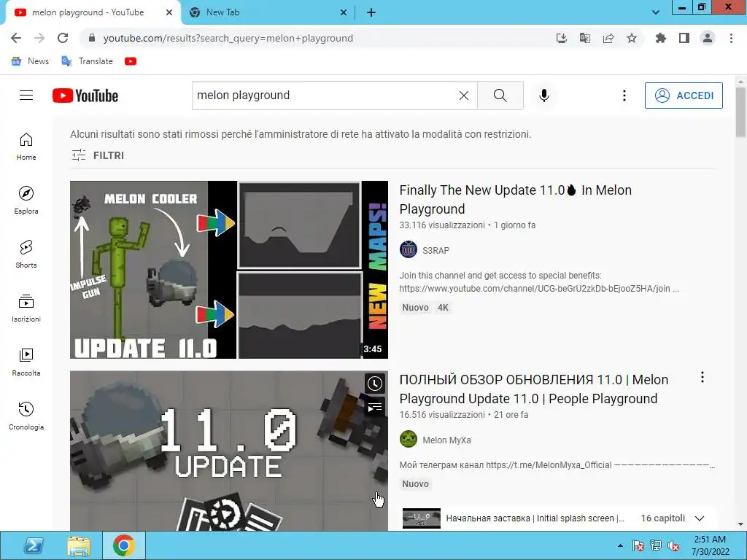Screen dimensions: 747x560
Task: Show hidden system tray icons arrow
Action: [x=620, y=545]
